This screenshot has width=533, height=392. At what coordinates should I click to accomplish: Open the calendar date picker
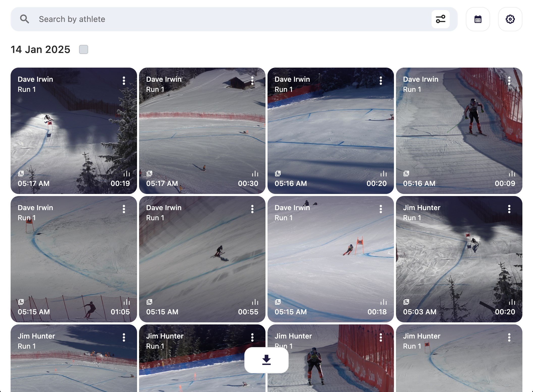click(x=478, y=19)
